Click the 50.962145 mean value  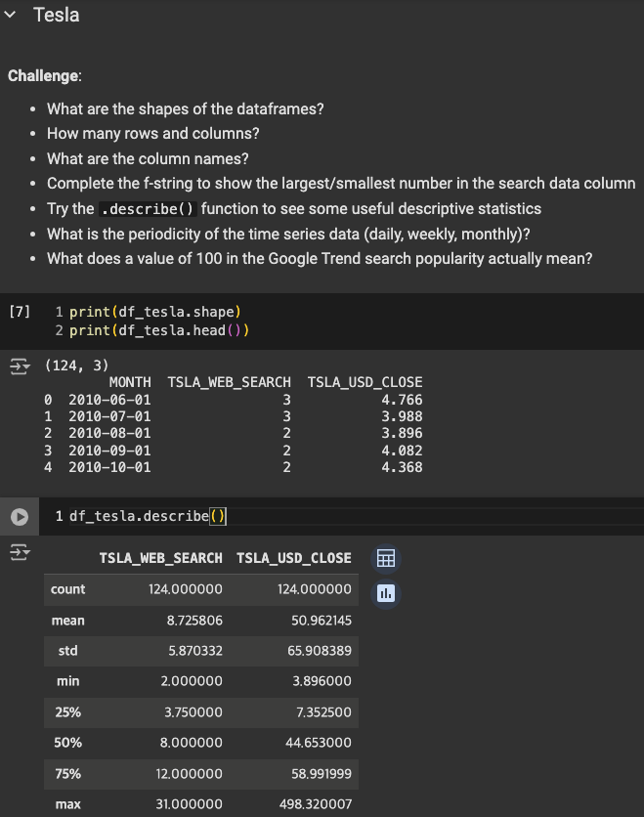[321, 621]
